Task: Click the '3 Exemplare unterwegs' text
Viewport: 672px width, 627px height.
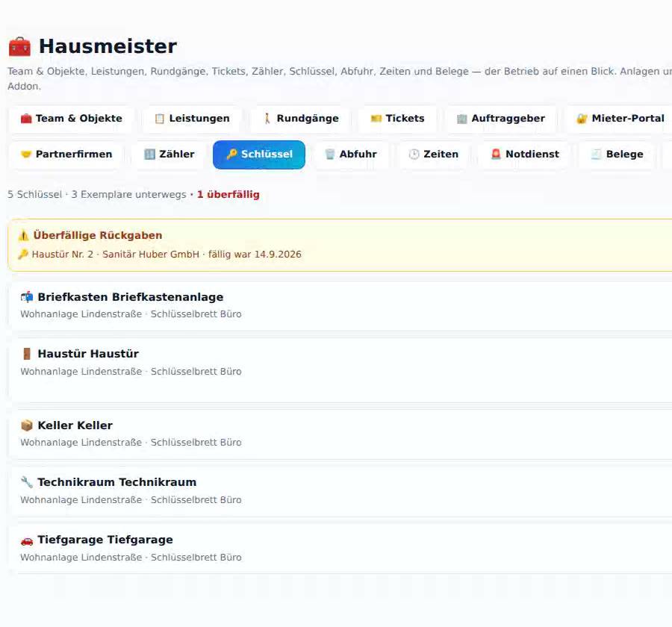Action: [128, 195]
